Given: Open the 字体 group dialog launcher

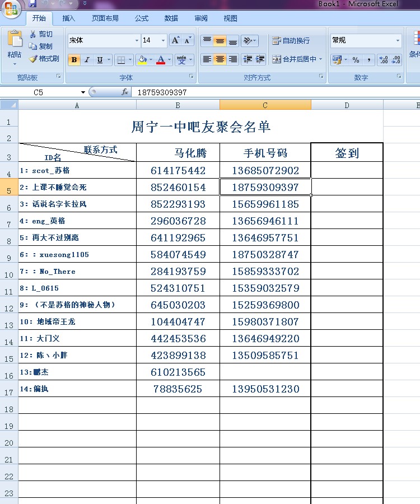Looking at the screenshot, I should 191,76.
